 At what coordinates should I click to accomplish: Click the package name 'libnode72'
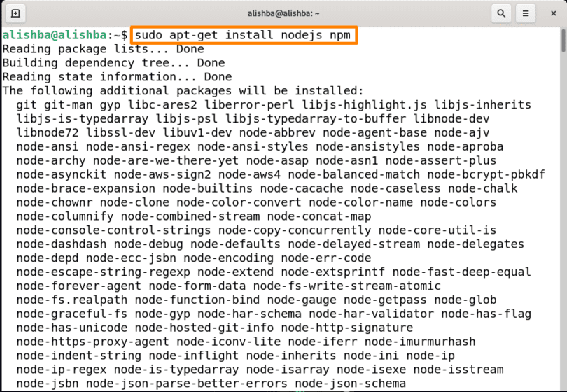click(48, 133)
